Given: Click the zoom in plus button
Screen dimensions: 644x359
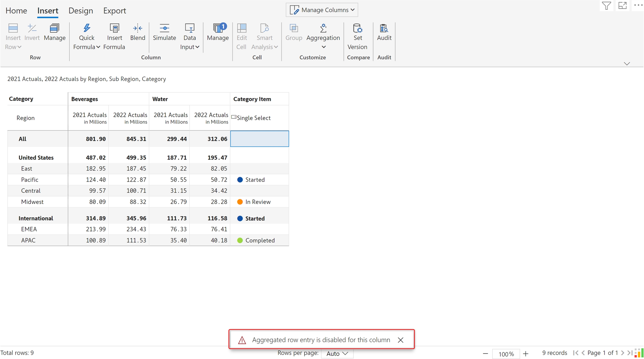Looking at the screenshot, I should pos(526,354).
